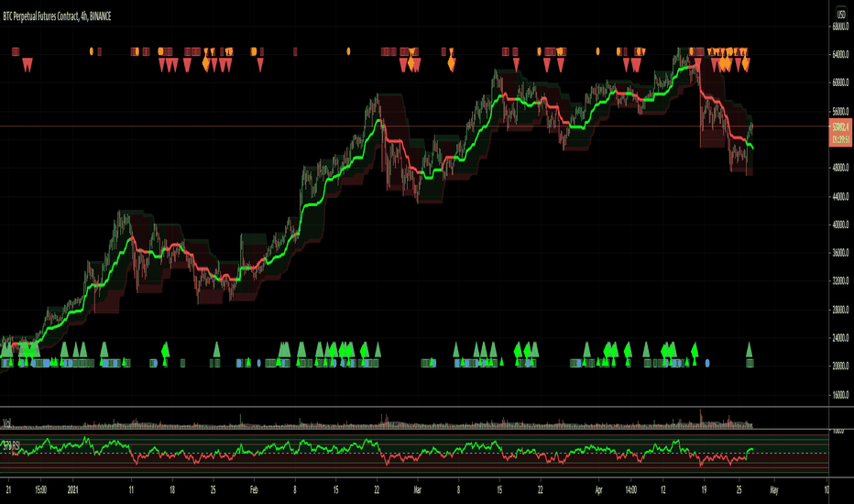Click the 12 date label on the time axis
854x504 pixels.
pyautogui.click(x=662, y=490)
